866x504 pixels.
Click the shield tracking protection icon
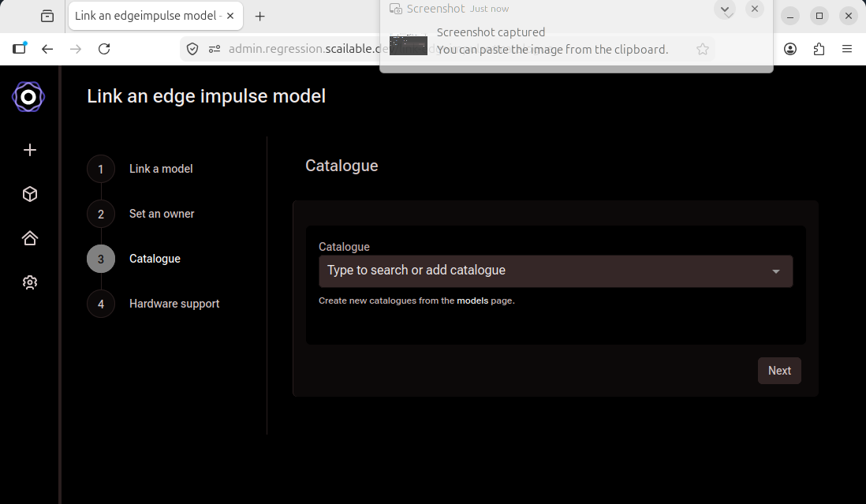(x=192, y=49)
